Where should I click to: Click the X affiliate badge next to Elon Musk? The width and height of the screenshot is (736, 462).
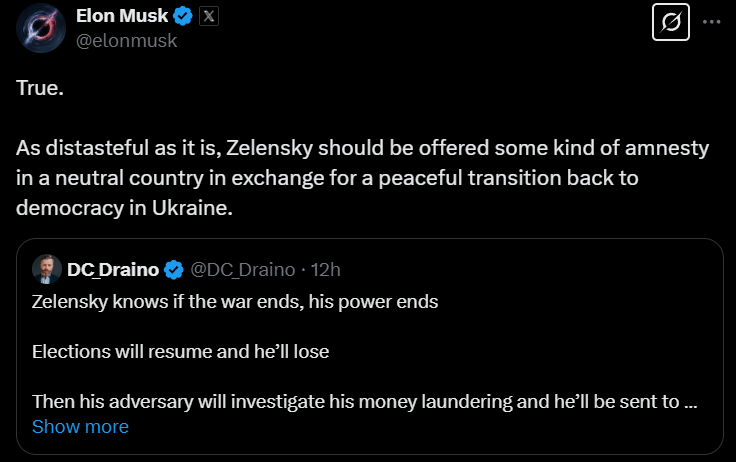click(x=207, y=16)
